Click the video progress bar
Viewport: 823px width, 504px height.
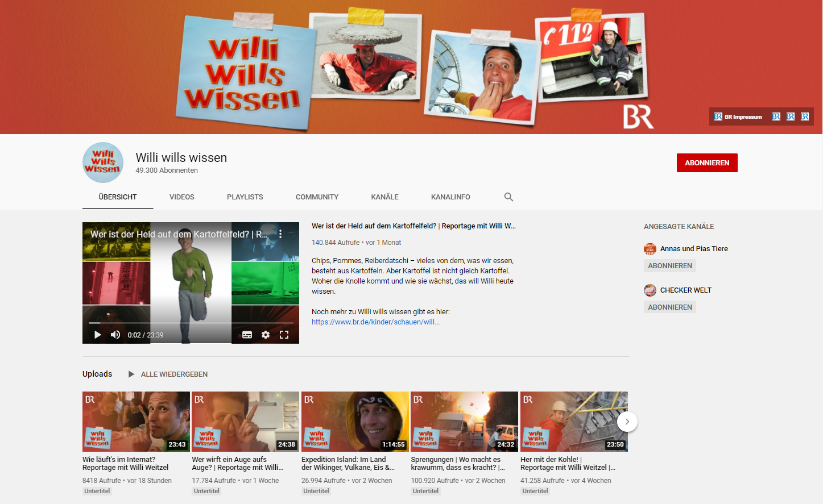[191, 323]
